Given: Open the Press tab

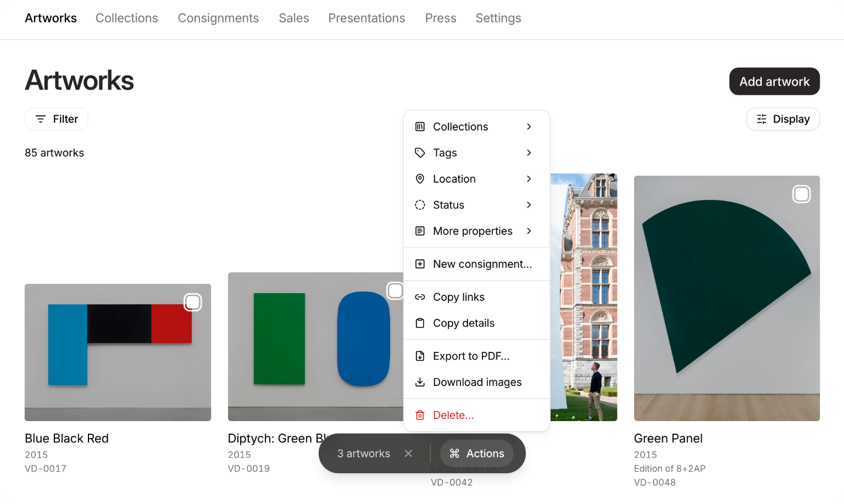Looking at the screenshot, I should pyautogui.click(x=441, y=18).
